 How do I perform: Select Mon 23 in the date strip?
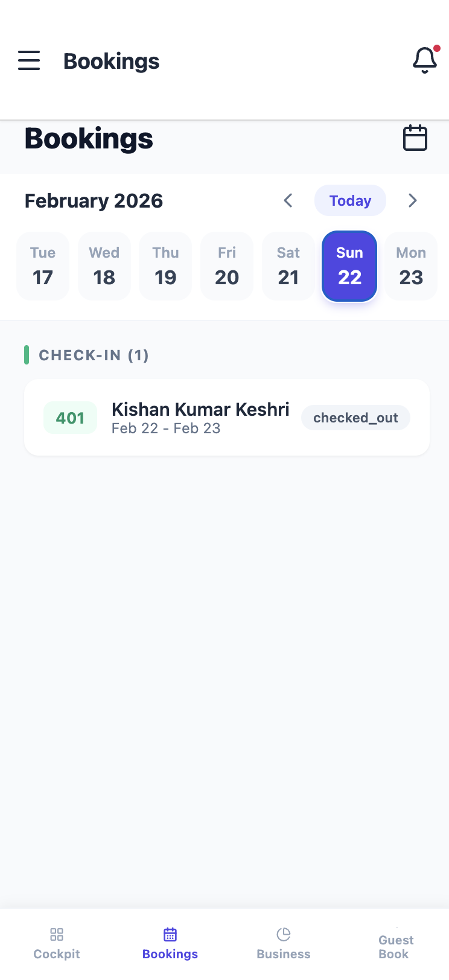(x=411, y=266)
